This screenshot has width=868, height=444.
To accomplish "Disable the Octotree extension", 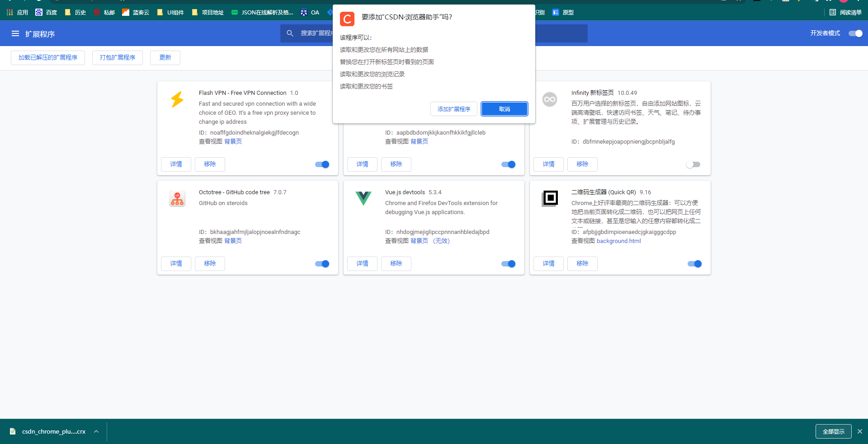I will click(322, 264).
